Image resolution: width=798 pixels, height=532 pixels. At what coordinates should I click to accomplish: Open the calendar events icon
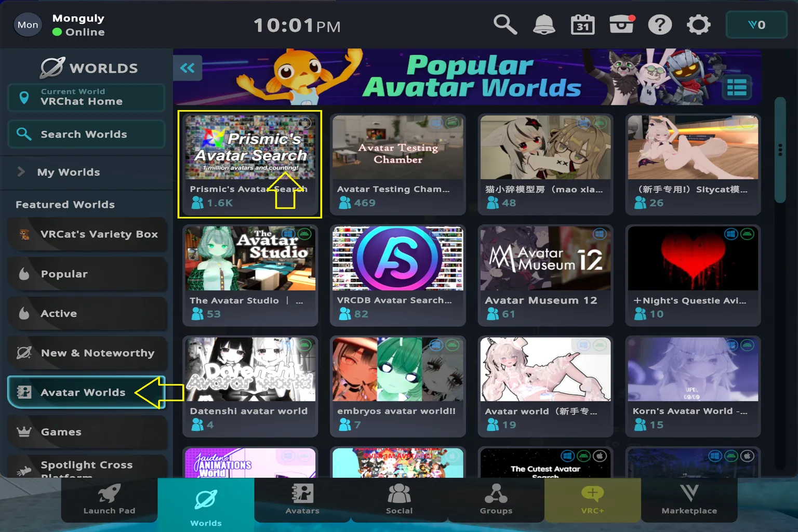[583, 24]
